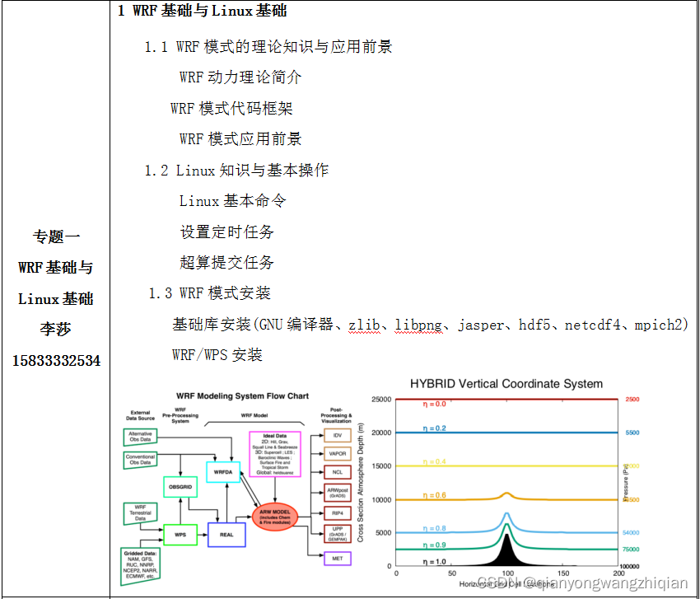Click the phone number 15833332534
Viewport: 700px width, 599px height.
click(x=56, y=360)
